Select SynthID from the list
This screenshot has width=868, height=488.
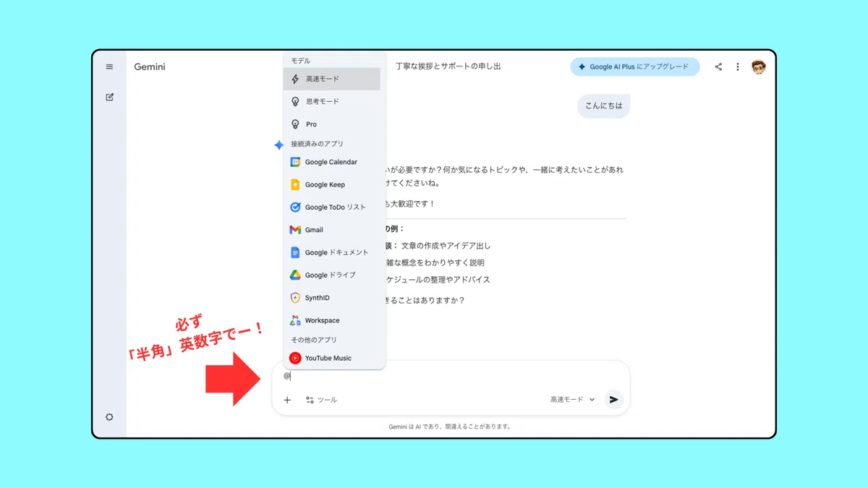point(332,298)
